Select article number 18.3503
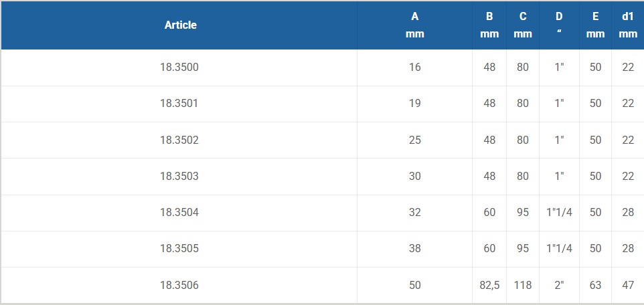The height and width of the screenshot is (305, 644). click(179, 177)
